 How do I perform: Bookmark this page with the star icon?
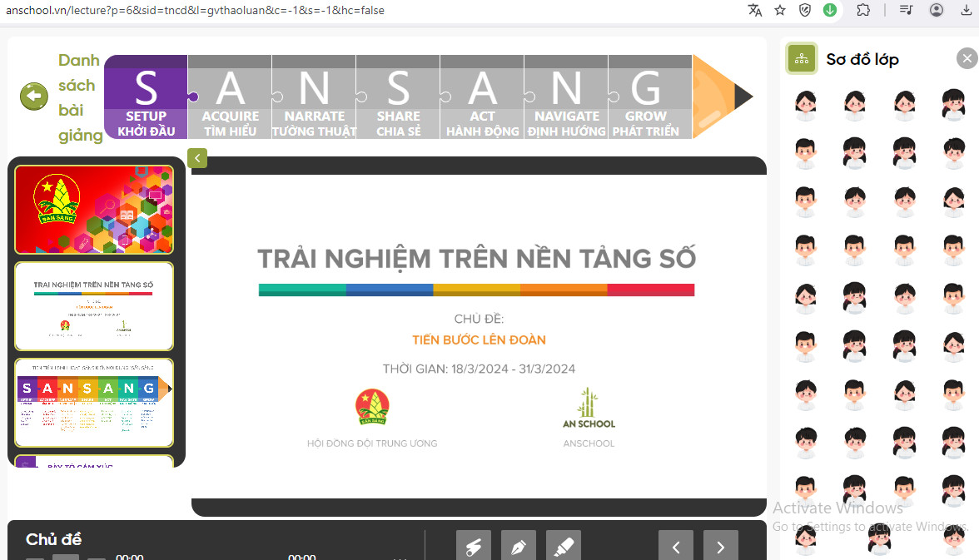coord(780,10)
